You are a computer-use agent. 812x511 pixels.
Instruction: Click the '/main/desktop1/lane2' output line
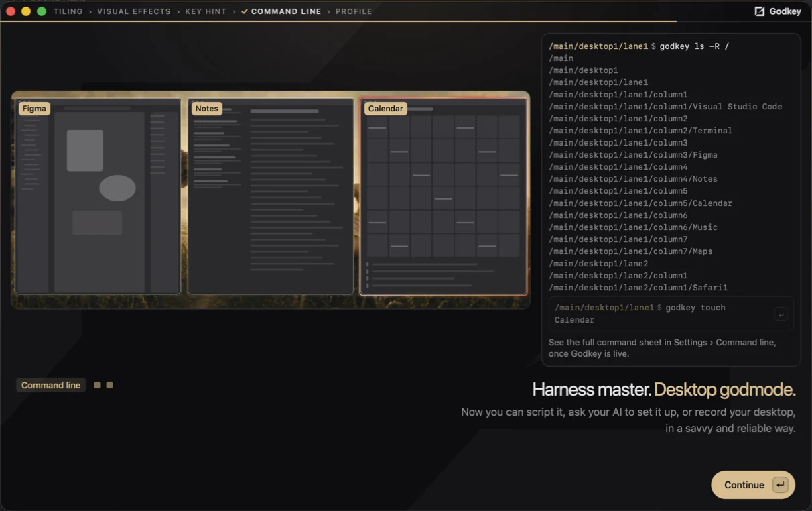pos(598,264)
